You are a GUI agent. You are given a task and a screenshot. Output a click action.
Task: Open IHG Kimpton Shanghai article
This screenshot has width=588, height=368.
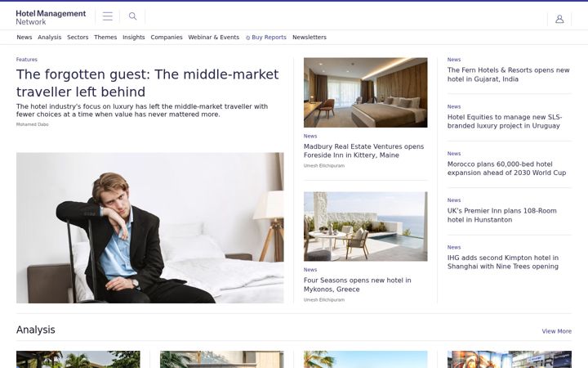click(503, 262)
